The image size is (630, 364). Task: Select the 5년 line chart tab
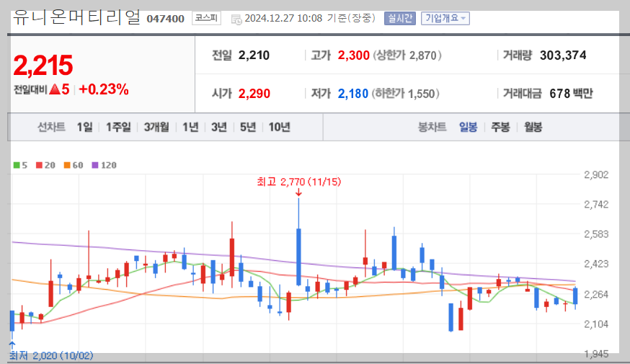[x=248, y=128]
